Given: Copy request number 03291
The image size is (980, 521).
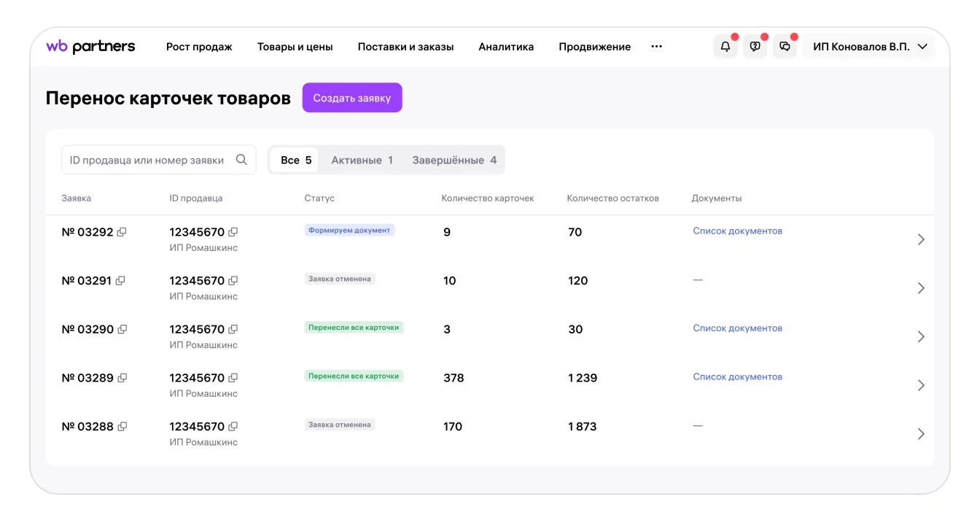Looking at the screenshot, I should pos(120,280).
